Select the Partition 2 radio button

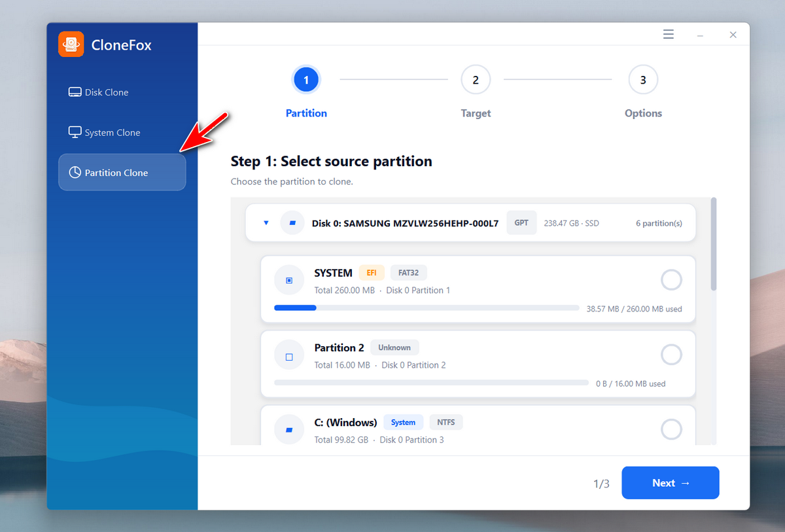(671, 355)
